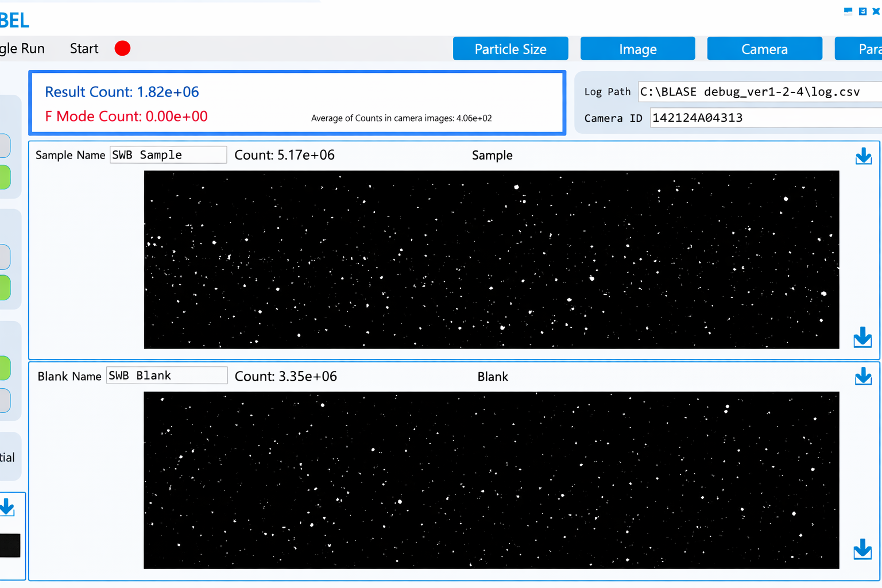Click the download icon beside the Sample label
Viewport: 882px width, 588px height.
click(863, 156)
